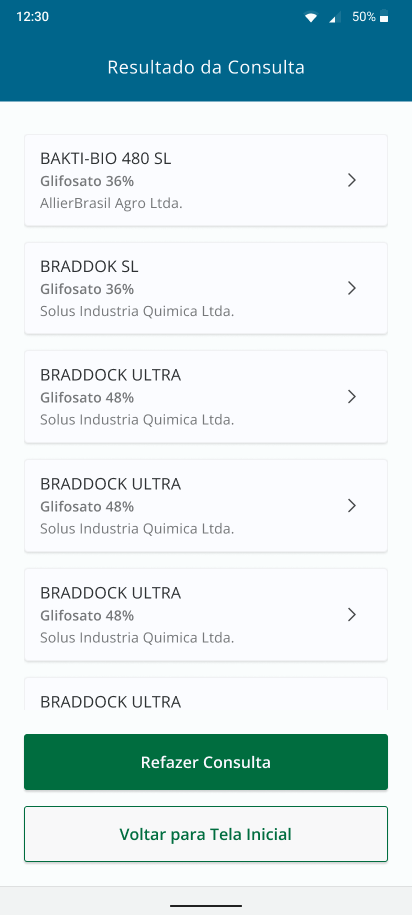412x915 pixels.
Task: Tap the Resultado da Consulta header title
Action: [x=206, y=67]
